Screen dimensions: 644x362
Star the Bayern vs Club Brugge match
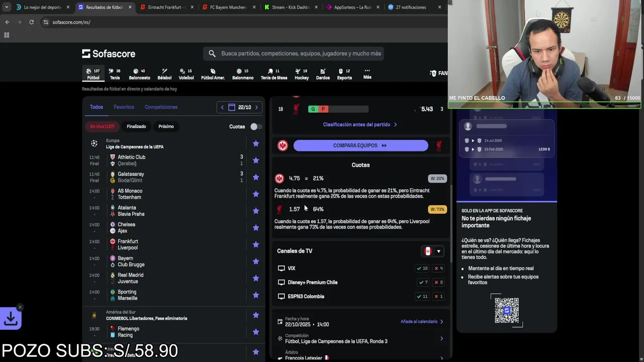(x=256, y=261)
